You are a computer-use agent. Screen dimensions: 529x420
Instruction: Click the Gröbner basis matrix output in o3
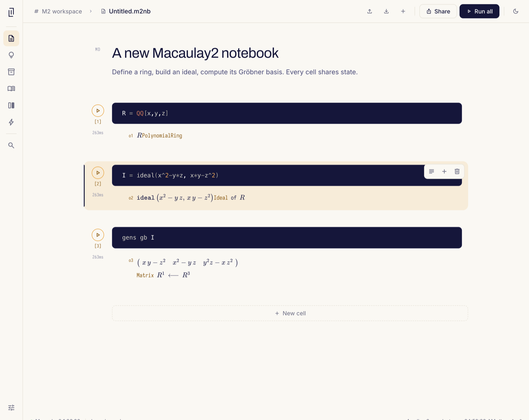[x=187, y=263]
